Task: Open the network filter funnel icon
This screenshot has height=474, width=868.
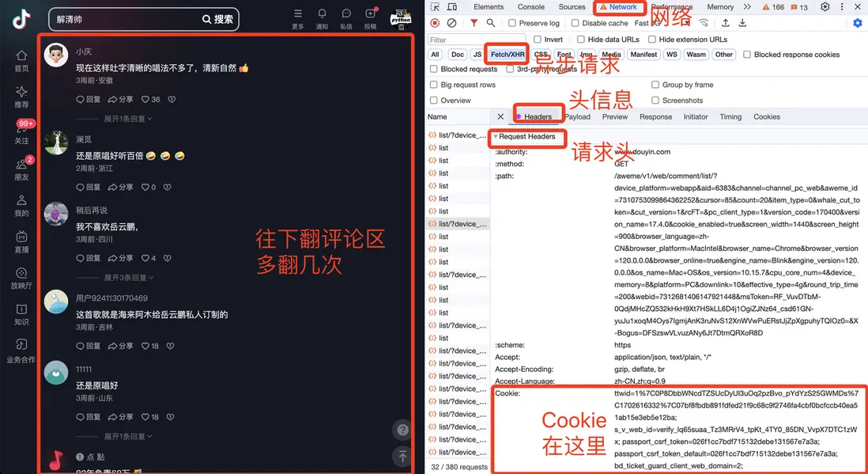Action: point(473,22)
